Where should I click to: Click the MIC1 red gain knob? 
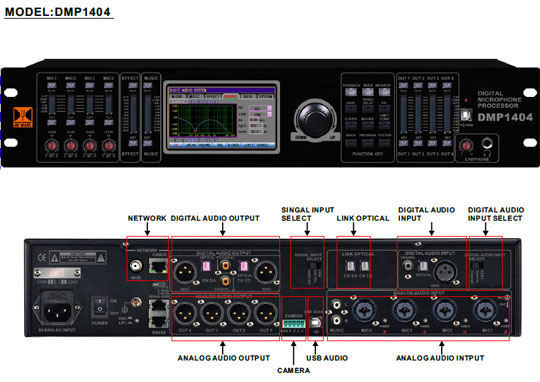click(x=52, y=146)
